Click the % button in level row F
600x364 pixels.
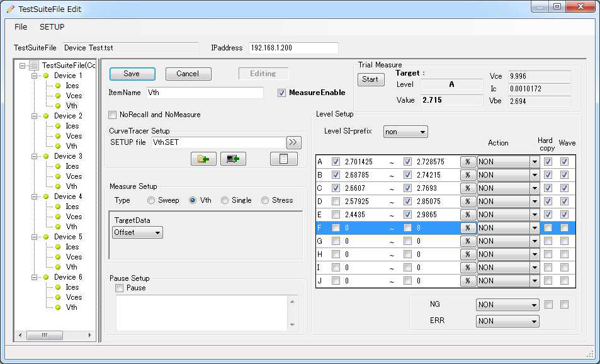pos(468,228)
